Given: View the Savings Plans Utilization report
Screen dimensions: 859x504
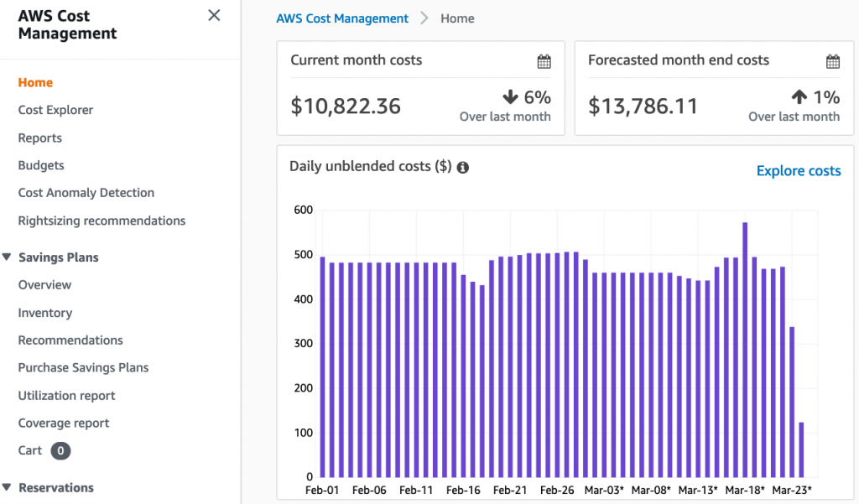Looking at the screenshot, I should pyautogui.click(x=66, y=395).
